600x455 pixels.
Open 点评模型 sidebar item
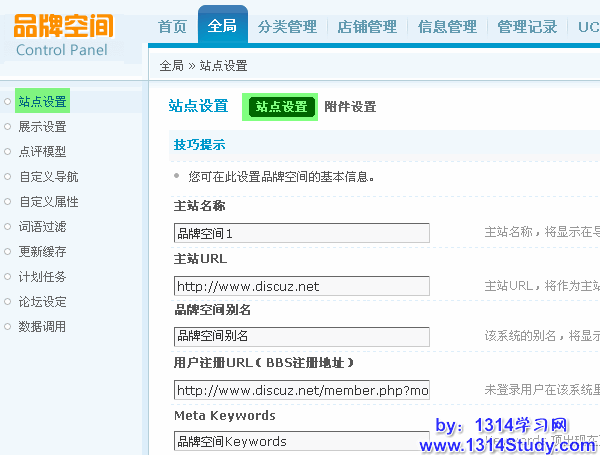pyautogui.click(x=42, y=152)
